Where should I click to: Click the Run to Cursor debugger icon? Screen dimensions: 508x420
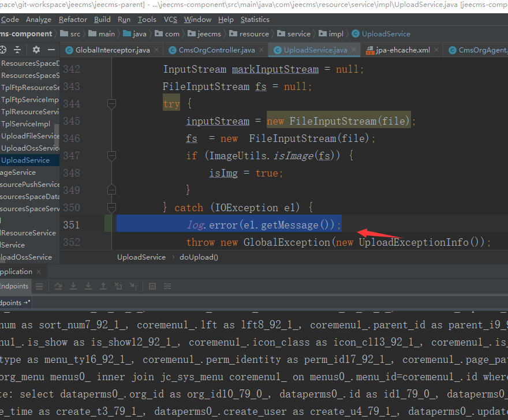tap(133, 286)
